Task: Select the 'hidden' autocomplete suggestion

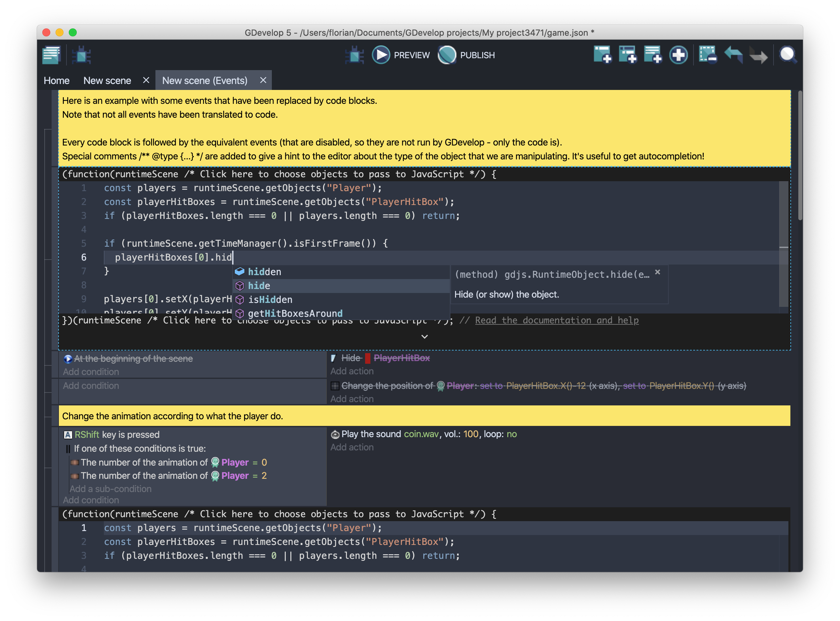Action: coord(341,272)
